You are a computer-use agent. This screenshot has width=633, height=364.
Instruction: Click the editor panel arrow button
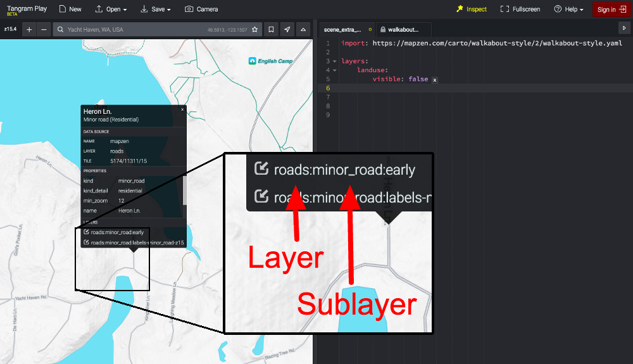(x=624, y=28)
